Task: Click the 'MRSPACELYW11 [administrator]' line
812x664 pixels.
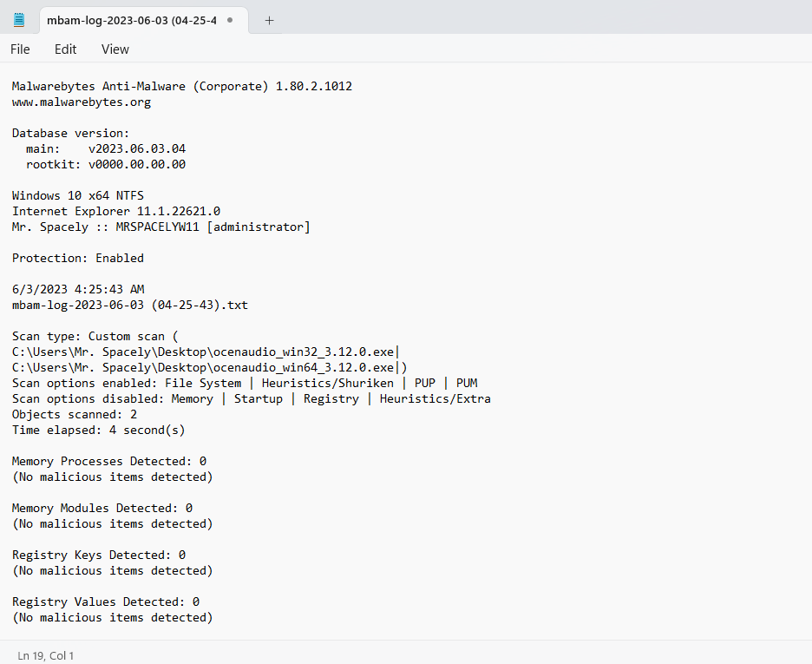Action: tap(161, 227)
